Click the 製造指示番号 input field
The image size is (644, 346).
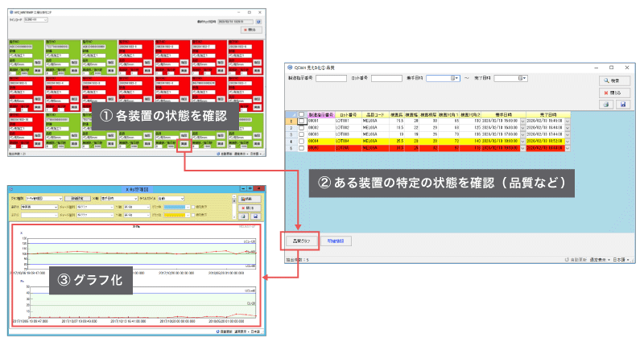pyautogui.click(x=330, y=78)
